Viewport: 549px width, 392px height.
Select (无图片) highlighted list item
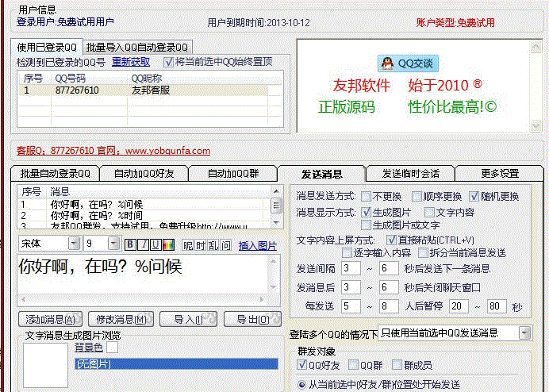pos(176,364)
